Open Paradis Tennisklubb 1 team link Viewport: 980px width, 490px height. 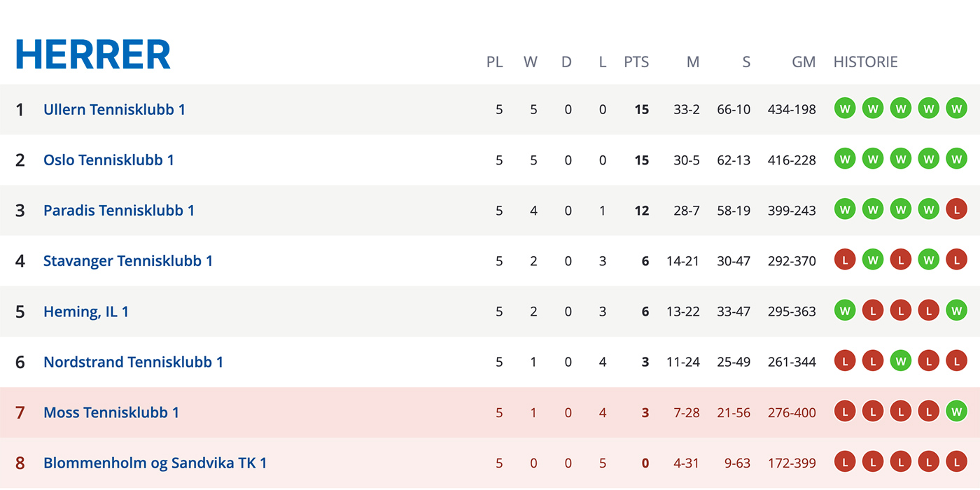coord(119,210)
